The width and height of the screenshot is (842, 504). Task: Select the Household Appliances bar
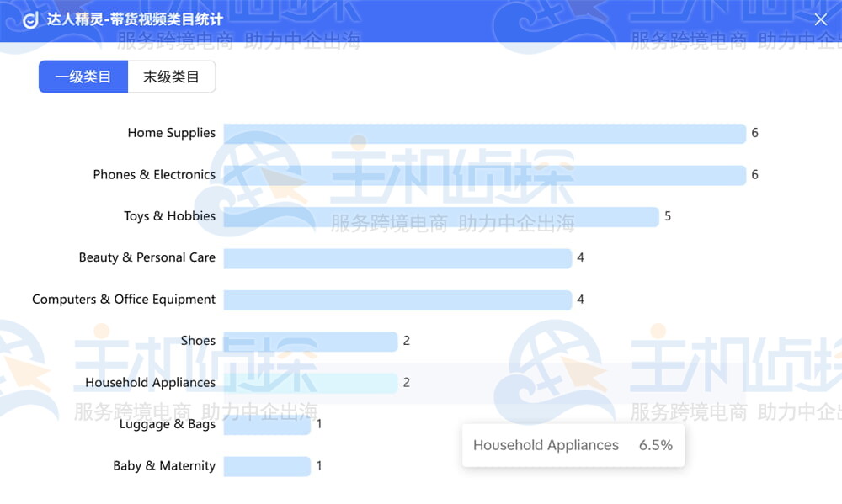(x=307, y=382)
